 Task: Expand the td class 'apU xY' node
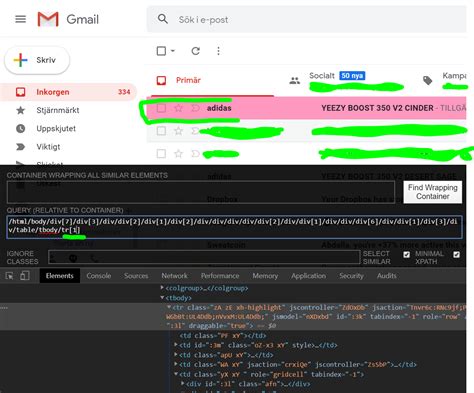point(176,355)
